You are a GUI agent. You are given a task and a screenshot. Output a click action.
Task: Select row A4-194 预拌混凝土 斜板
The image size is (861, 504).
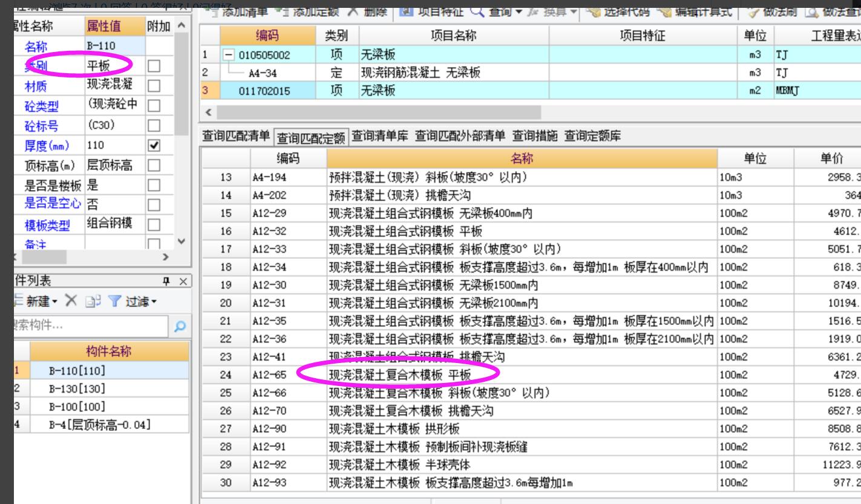point(531,177)
